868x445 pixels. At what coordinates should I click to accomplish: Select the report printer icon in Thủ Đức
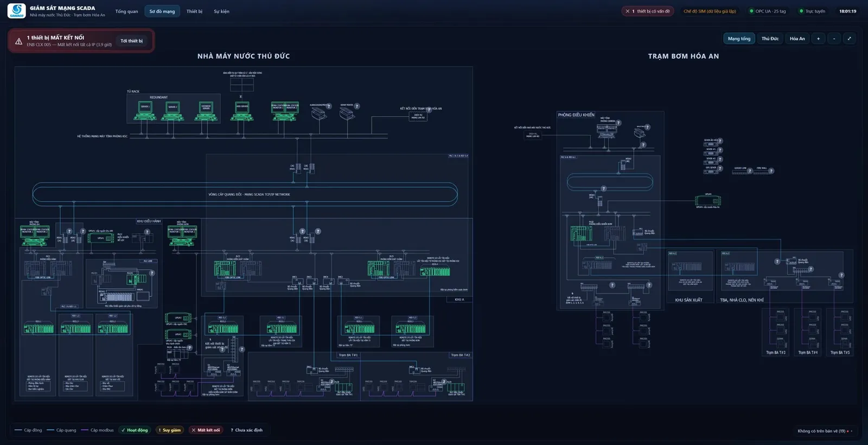(347, 112)
